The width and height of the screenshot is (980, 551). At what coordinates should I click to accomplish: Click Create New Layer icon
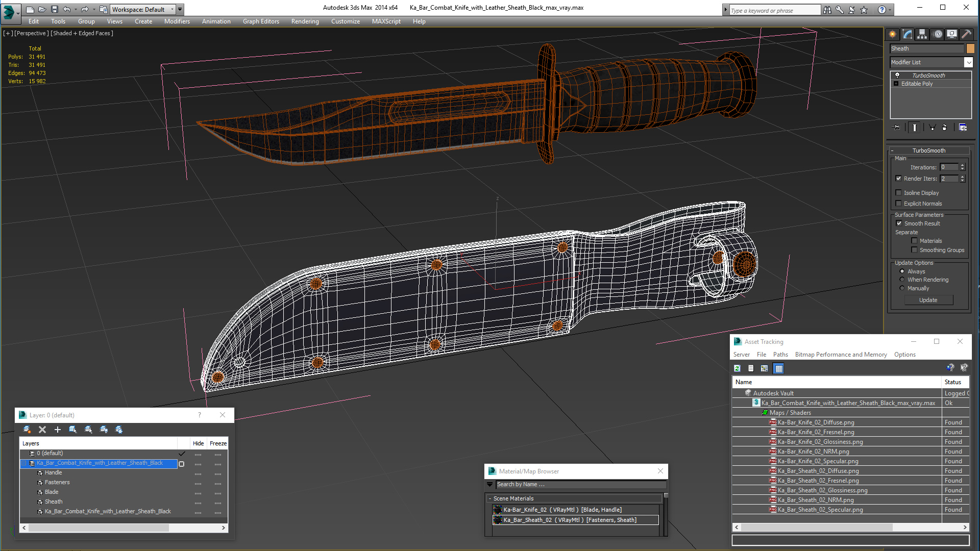tap(27, 430)
